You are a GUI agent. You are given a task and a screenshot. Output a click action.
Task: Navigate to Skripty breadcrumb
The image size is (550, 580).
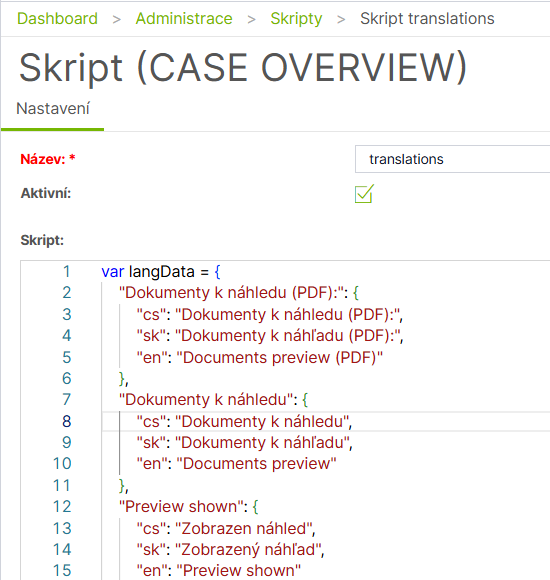(296, 18)
